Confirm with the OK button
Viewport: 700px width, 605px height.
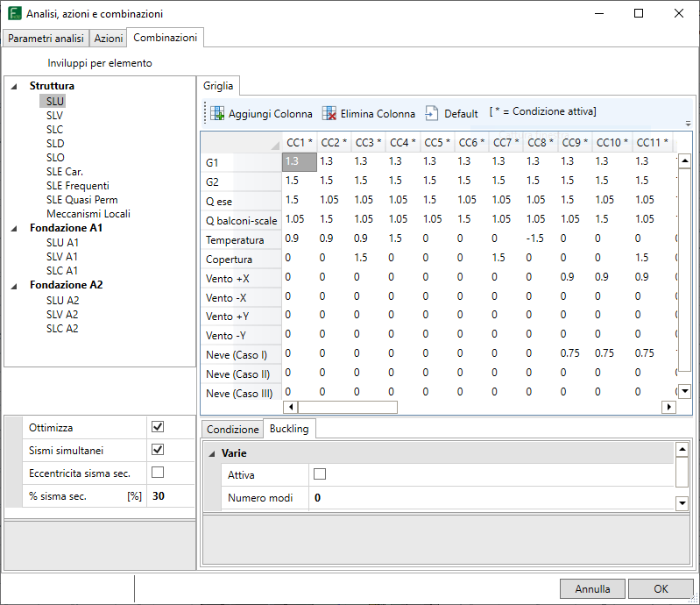pyautogui.click(x=661, y=589)
